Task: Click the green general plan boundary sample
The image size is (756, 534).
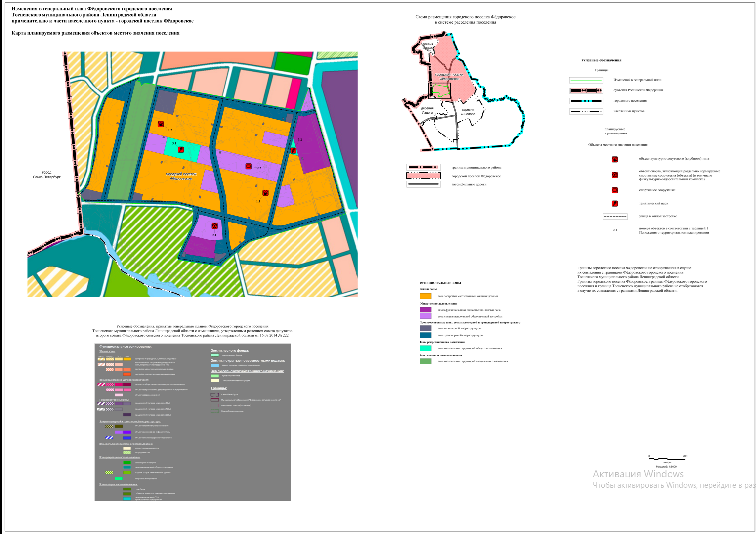Action: (x=586, y=80)
